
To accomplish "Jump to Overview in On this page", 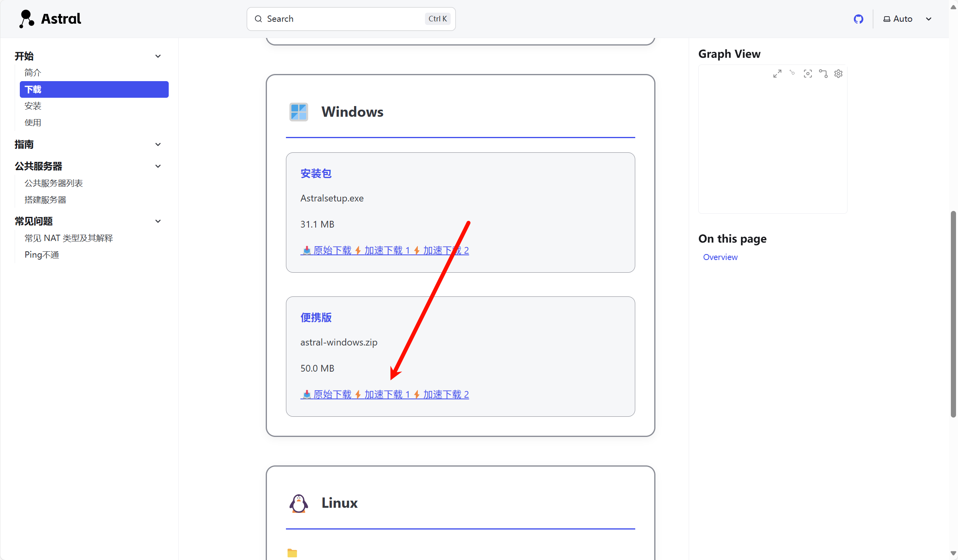I will 720,257.
